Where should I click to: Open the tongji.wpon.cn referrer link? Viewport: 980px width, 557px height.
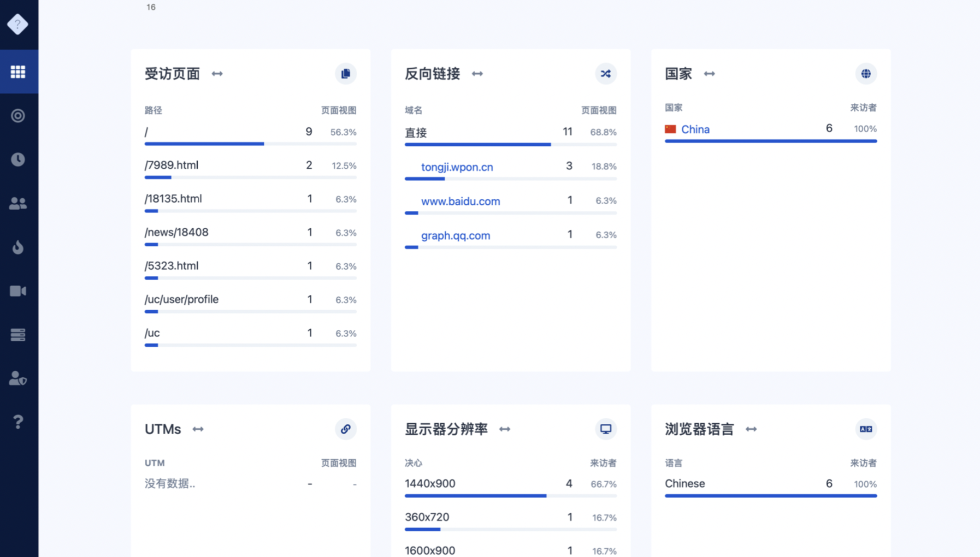coord(457,167)
